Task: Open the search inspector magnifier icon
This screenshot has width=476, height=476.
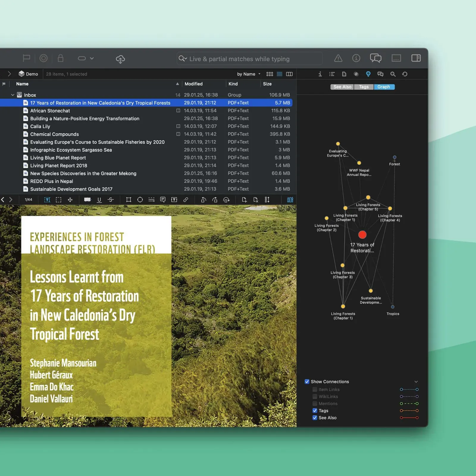Action: (393, 74)
